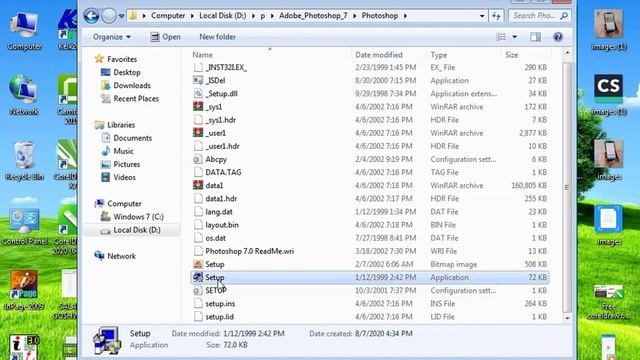Click the Search Photoshop input field
The width and height of the screenshot is (640, 360).
[540, 16]
